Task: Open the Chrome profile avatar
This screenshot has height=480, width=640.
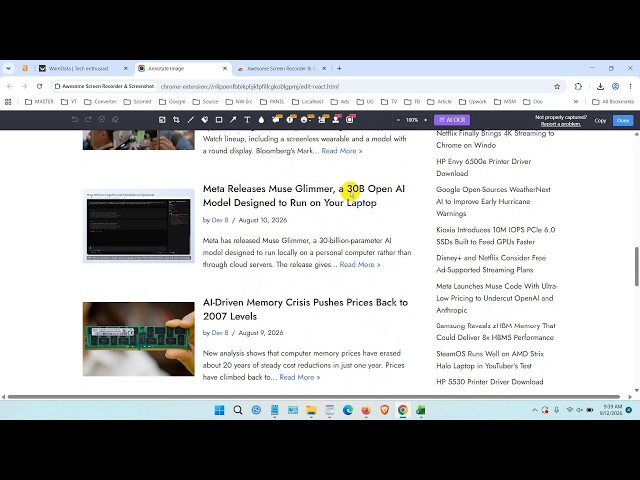Action: (x=615, y=86)
